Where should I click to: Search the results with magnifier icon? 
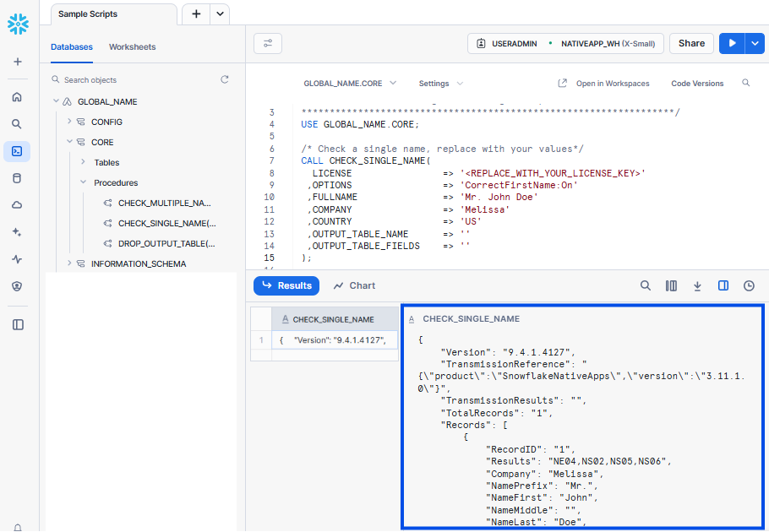(646, 285)
